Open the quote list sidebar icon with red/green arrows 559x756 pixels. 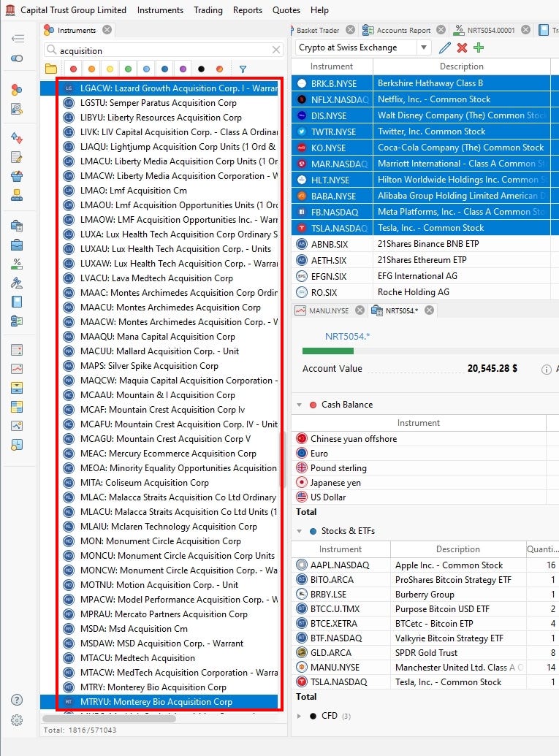pyautogui.click(x=17, y=350)
